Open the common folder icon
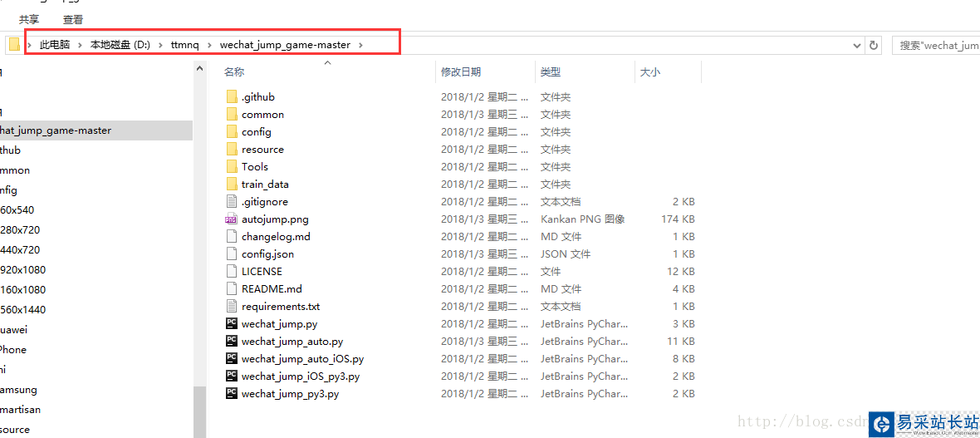This screenshot has height=438, width=980. tap(232, 115)
